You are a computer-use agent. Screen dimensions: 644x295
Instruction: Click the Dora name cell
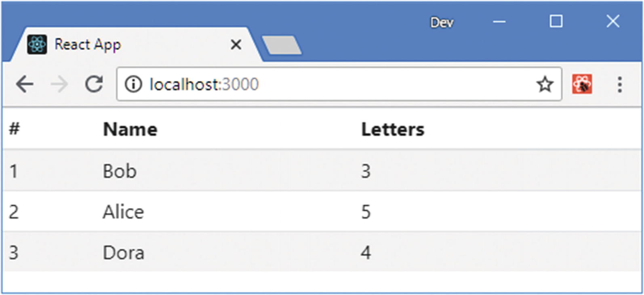click(x=123, y=253)
